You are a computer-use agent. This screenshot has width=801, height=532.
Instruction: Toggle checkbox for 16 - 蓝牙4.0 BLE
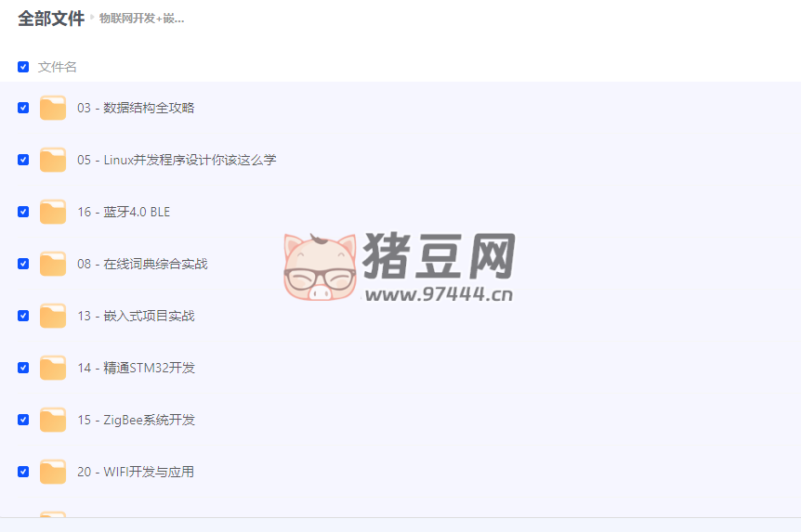click(23, 212)
